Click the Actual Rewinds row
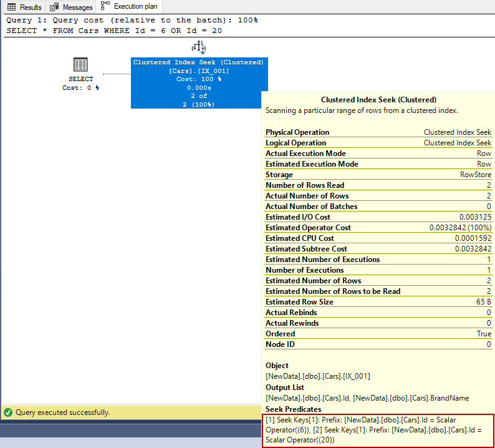This screenshot has height=448, width=495. pyautogui.click(x=378, y=323)
